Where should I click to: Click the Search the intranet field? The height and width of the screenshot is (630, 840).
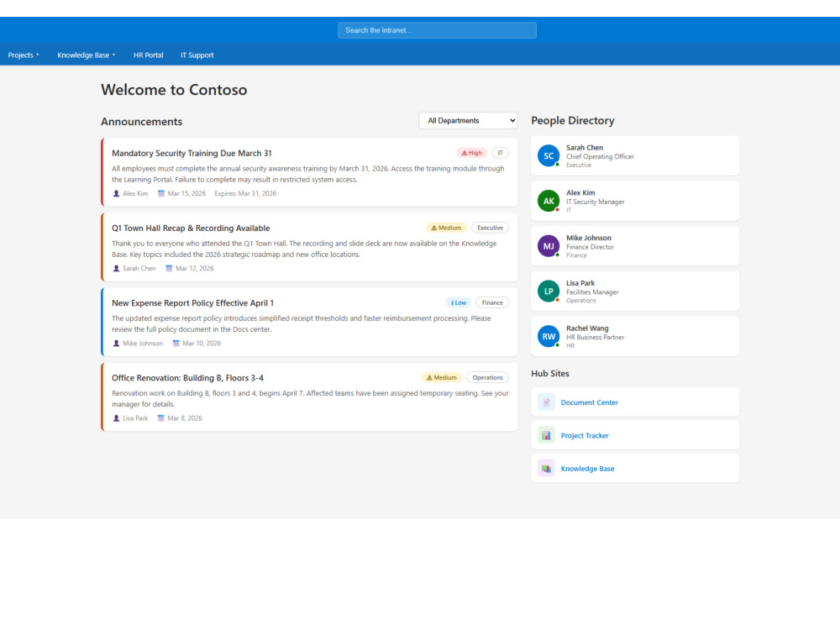pyautogui.click(x=437, y=30)
